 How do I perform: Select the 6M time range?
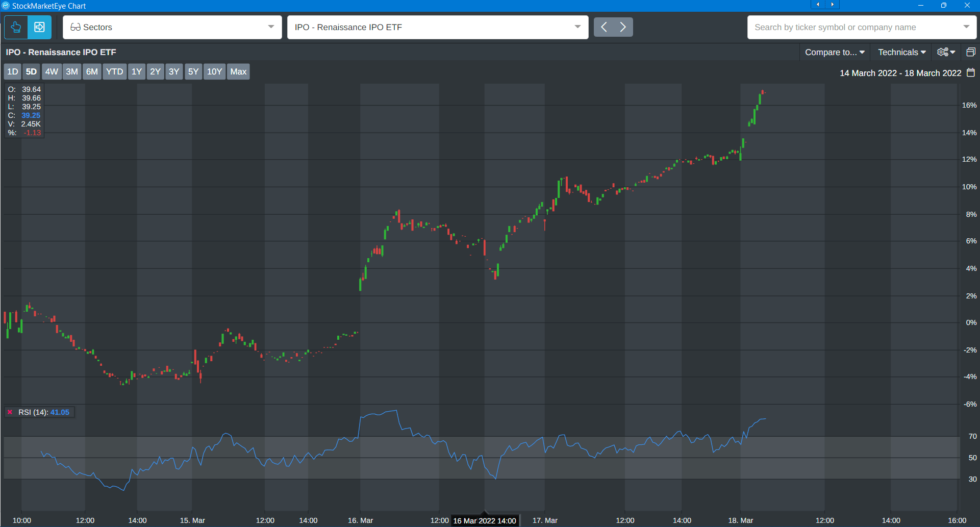coord(92,72)
